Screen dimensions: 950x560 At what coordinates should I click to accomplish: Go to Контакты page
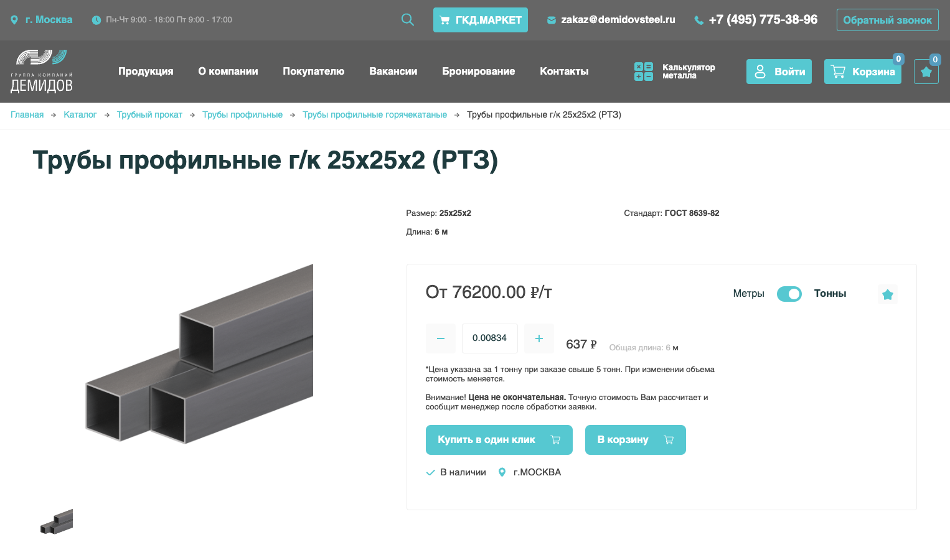tap(564, 71)
